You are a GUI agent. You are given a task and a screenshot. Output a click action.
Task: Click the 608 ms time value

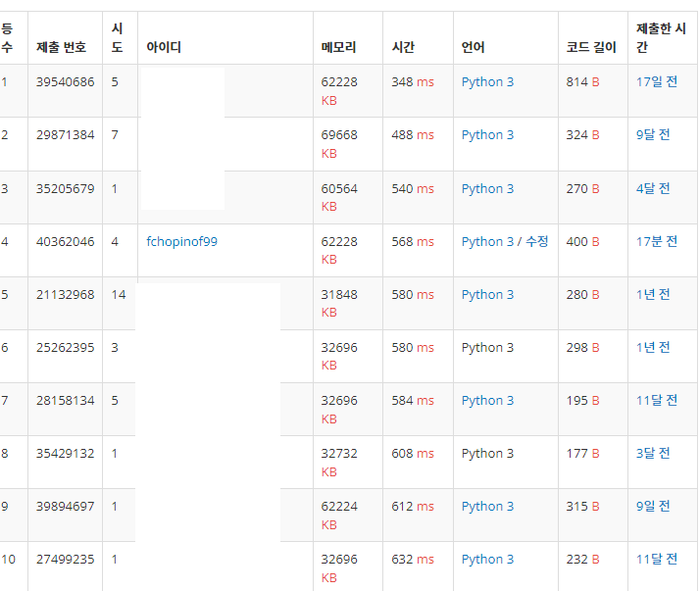click(413, 453)
